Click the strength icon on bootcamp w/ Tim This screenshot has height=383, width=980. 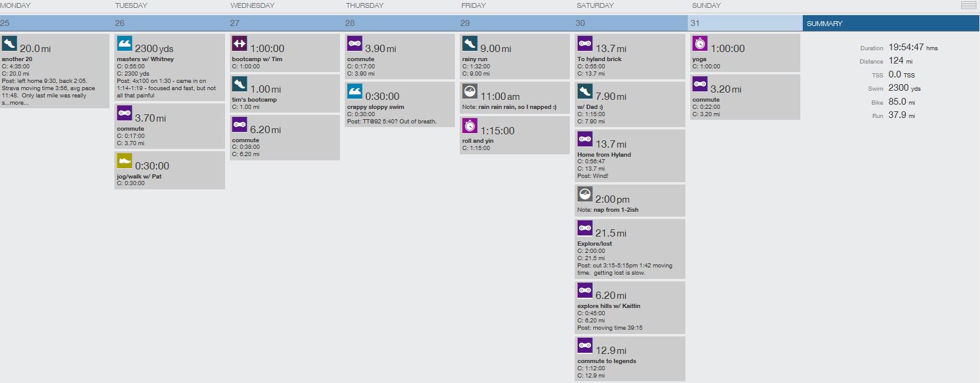pyautogui.click(x=240, y=44)
